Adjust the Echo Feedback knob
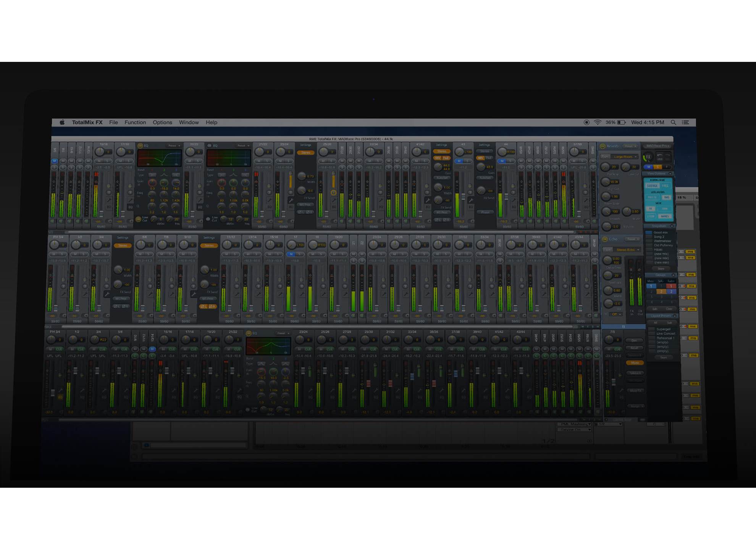This screenshot has height=550, width=756. click(608, 275)
